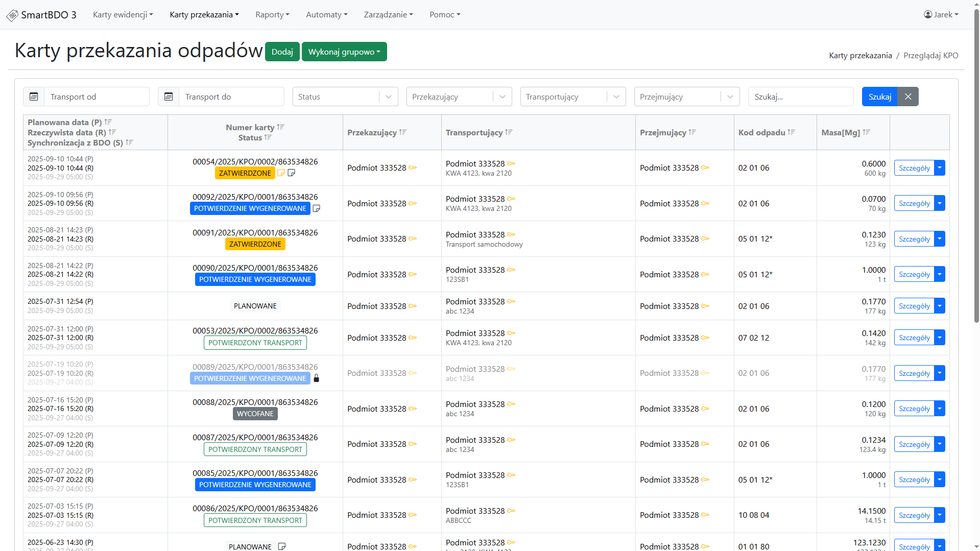Open calendar picker for Transport do
This screenshot has width=980, height=551.
click(x=169, y=97)
